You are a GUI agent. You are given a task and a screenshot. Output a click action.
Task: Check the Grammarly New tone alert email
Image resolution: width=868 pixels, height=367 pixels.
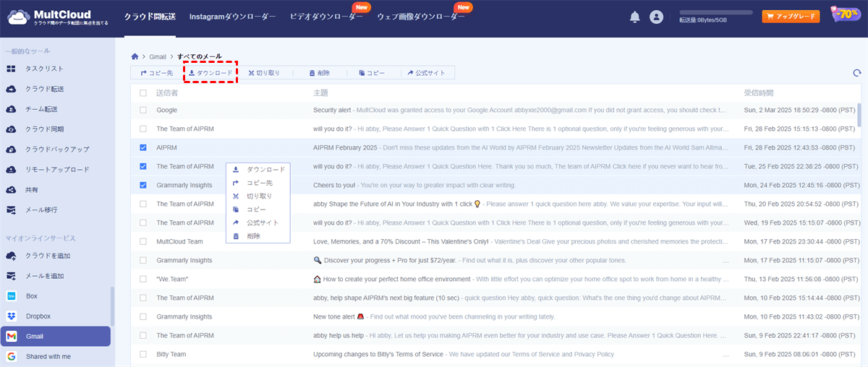click(x=142, y=316)
